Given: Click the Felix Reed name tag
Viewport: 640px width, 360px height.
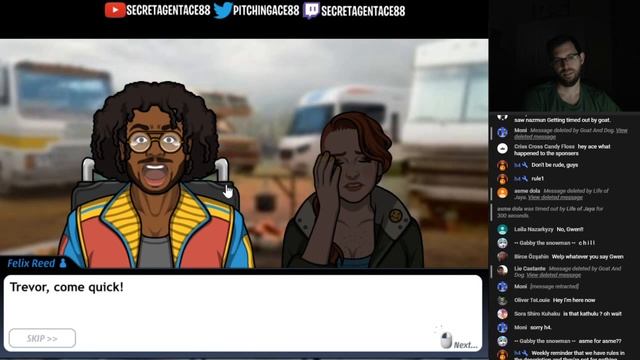Looking at the screenshot, I should 31,263.
